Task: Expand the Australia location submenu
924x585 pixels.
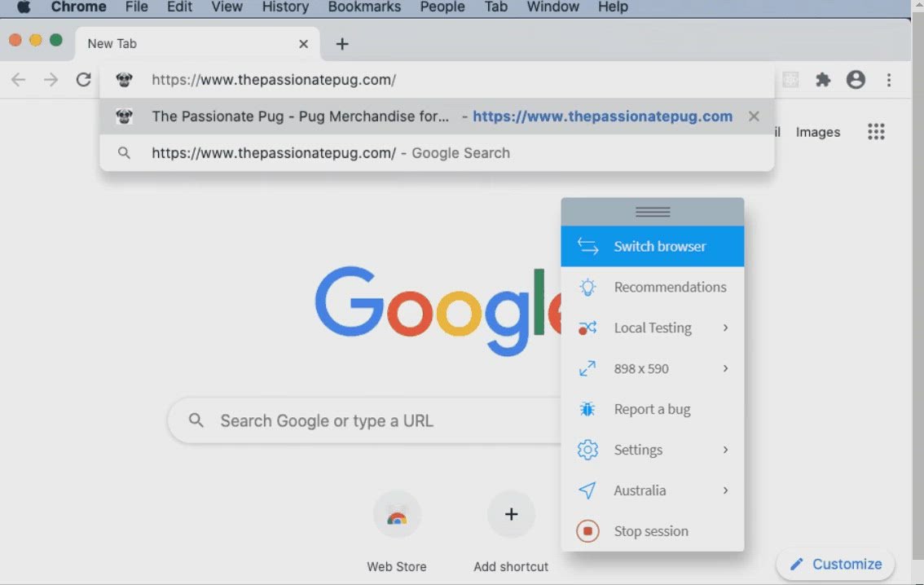Action: click(x=653, y=490)
